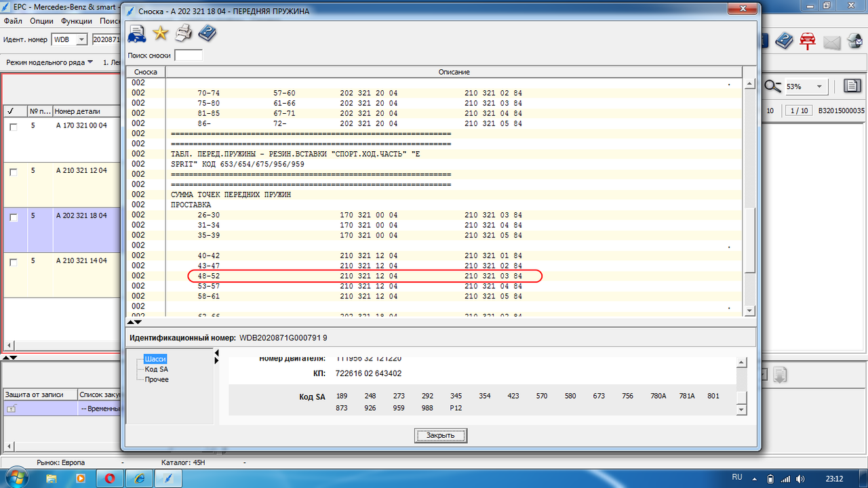The image size is (868, 488).
Task: Click SA code P12 in the code list
Action: (x=456, y=408)
